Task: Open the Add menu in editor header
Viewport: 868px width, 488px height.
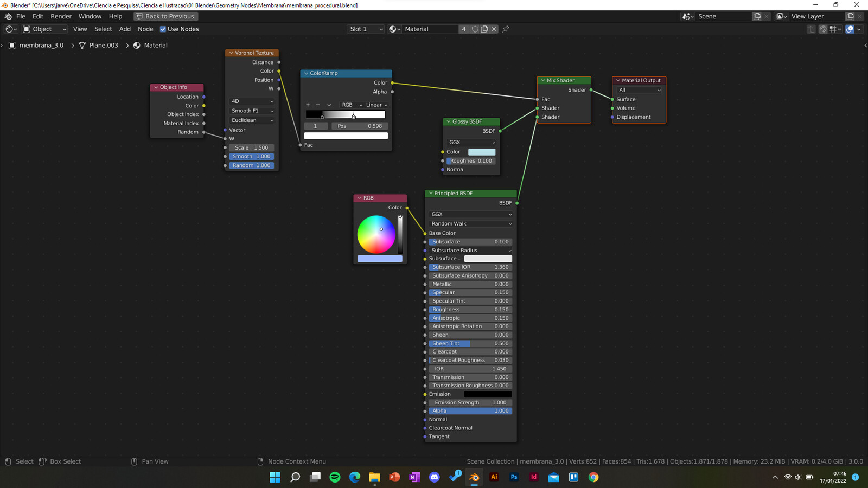Action: [x=125, y=29]
